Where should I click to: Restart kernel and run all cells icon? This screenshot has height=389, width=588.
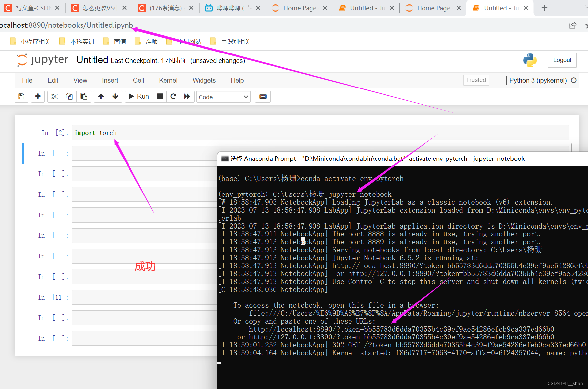pos(187,96)
